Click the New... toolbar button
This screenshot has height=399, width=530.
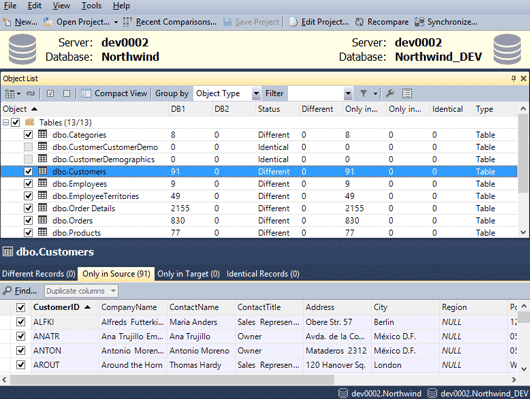(x=20, y=22)
